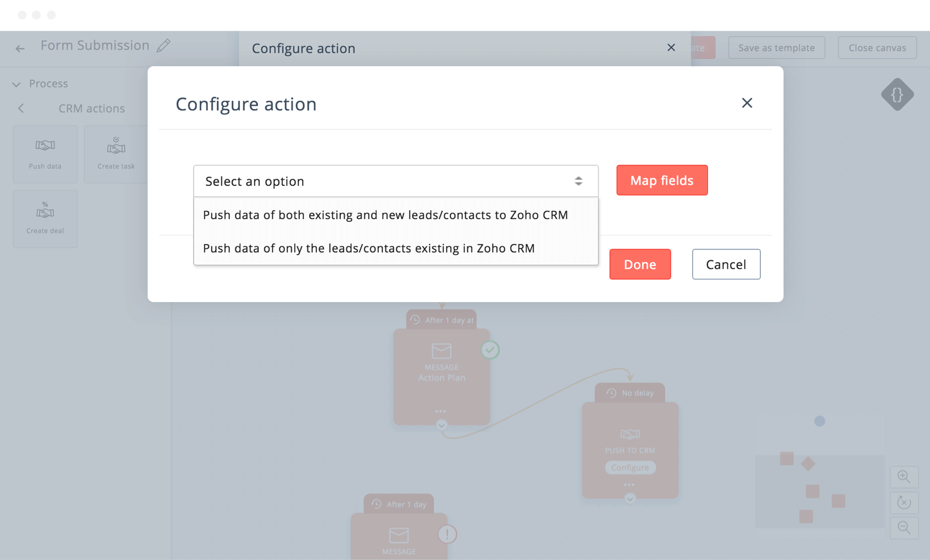The height and width of the screenshot is (560, 930).
Task: Click the zoom in magnifier icon
Action: (x=904, y=477)
